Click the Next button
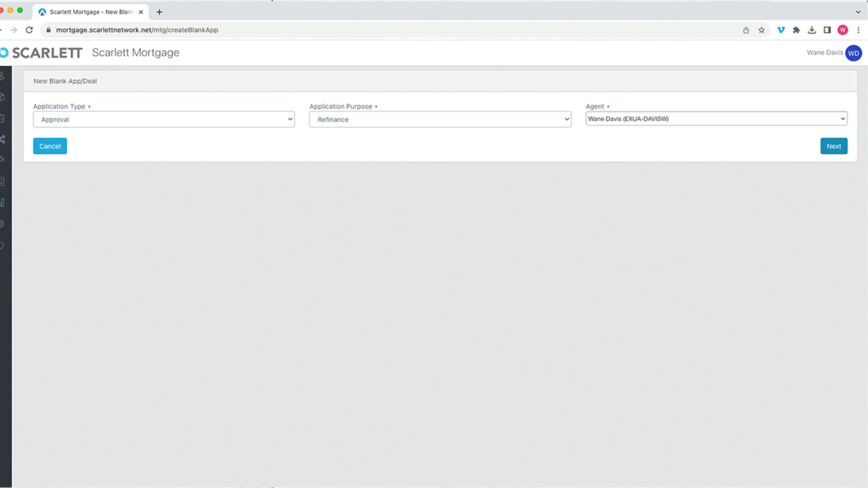Screen dimensions: 868x488 834,146
